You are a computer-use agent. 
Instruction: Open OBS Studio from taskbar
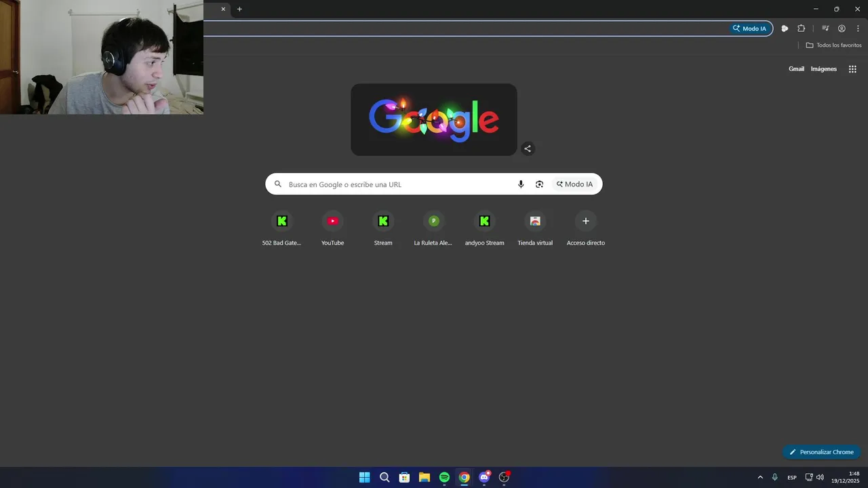504,477
